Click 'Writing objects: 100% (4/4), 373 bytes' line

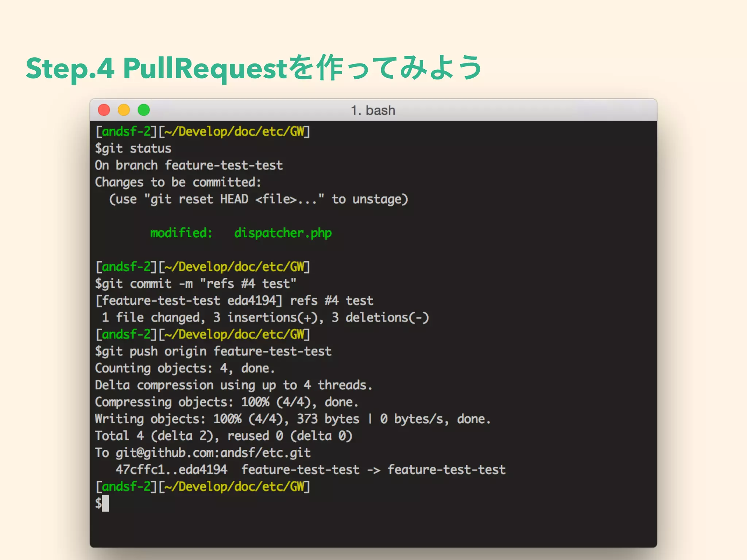[293, 419]
